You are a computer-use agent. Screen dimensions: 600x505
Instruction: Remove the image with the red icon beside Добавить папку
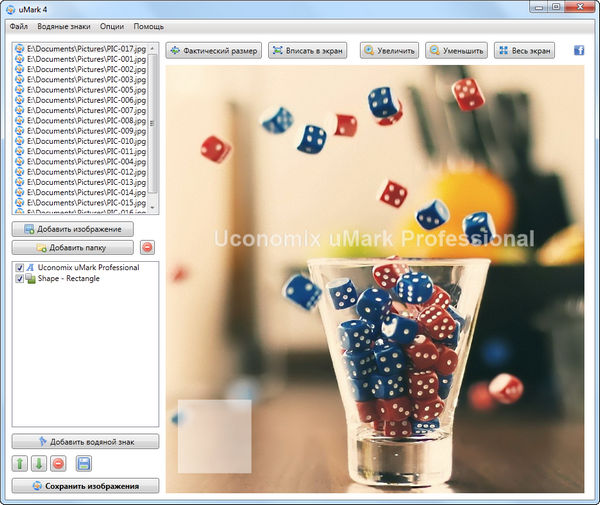tap(147, 247)
